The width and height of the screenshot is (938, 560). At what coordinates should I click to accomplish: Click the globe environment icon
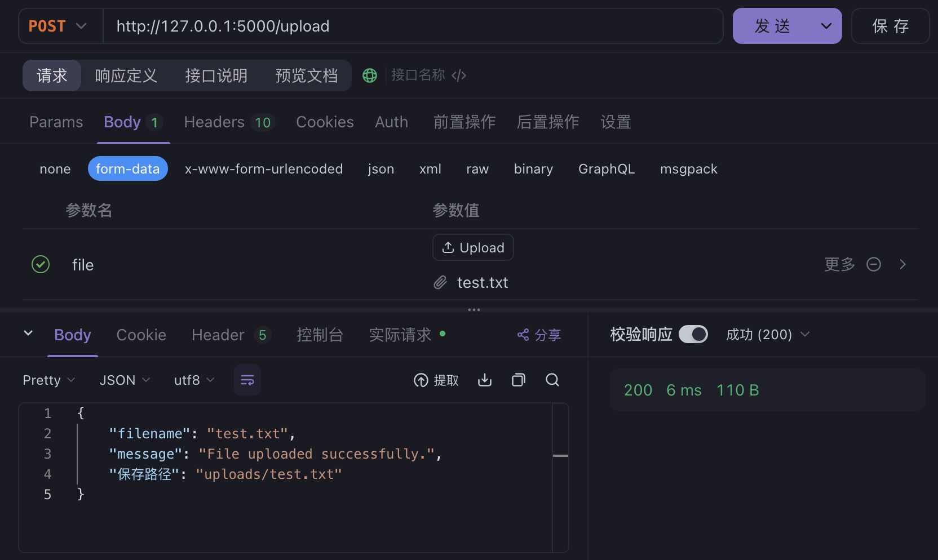coord(370,75)
